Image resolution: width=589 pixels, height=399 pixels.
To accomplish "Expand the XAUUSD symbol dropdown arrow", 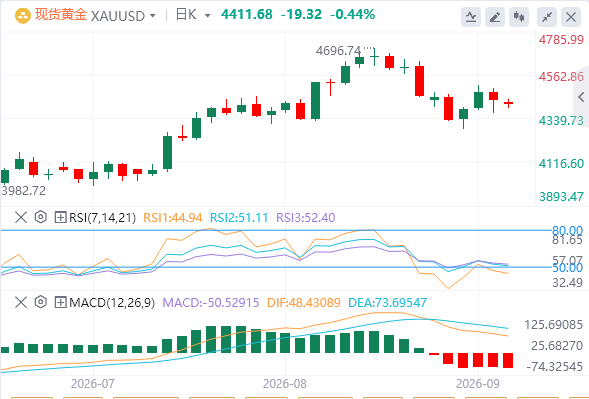I will [x=153, y=16].
